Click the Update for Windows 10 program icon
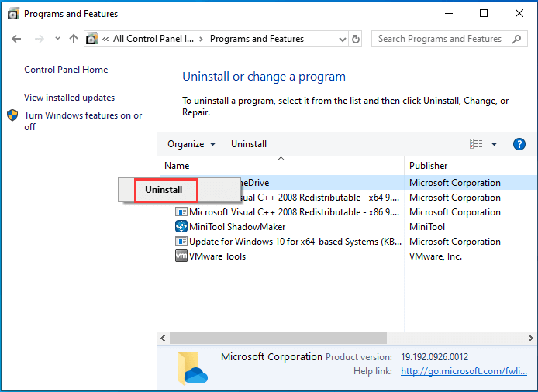 click(181, 242)
